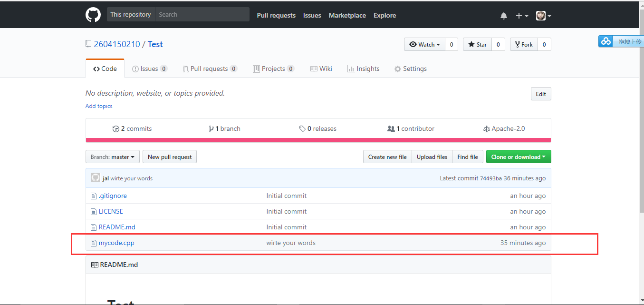644x305 pixels.
Task: View the 1 branch list
Action: click(x=225, y=128)
